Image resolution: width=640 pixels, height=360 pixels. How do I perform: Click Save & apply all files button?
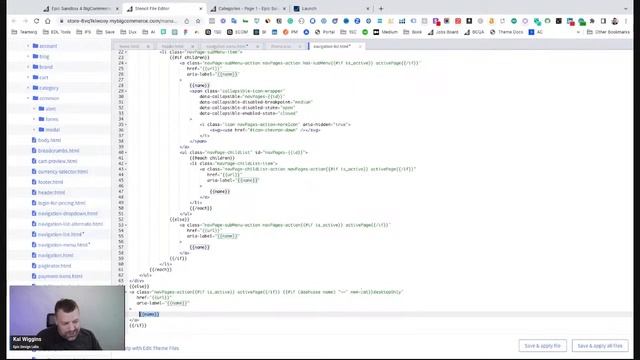point(600,346)
